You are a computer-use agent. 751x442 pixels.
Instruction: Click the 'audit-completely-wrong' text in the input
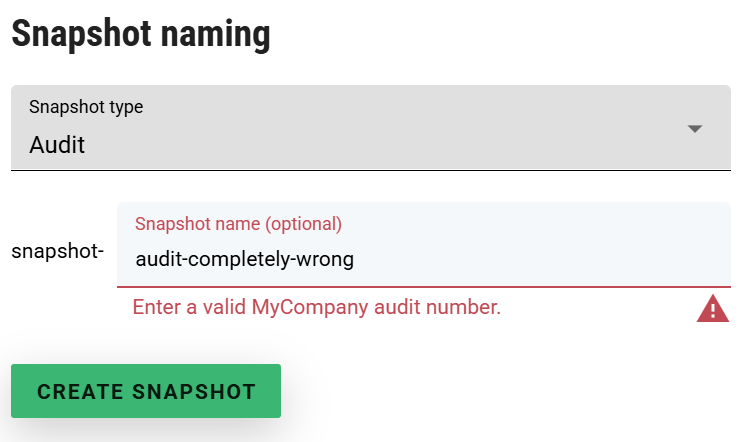(x=244, y=260)
